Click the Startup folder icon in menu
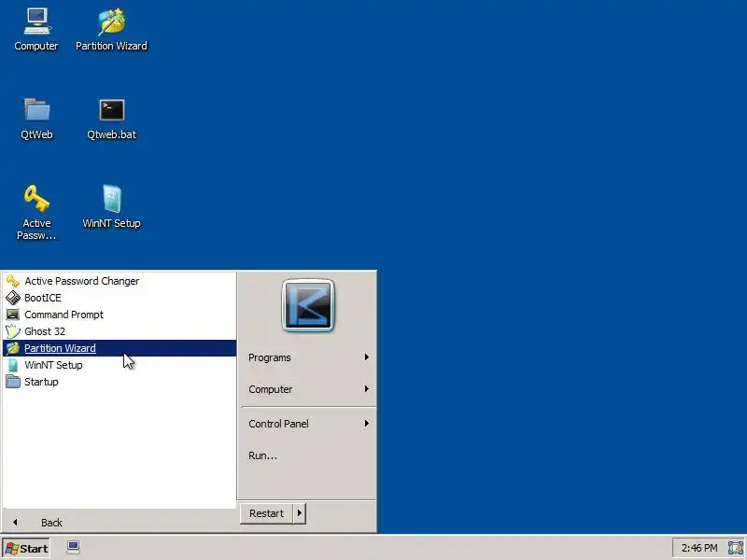The height and width of the screenshot is (560, 747). pyautogui.click(x=13, y=382)
